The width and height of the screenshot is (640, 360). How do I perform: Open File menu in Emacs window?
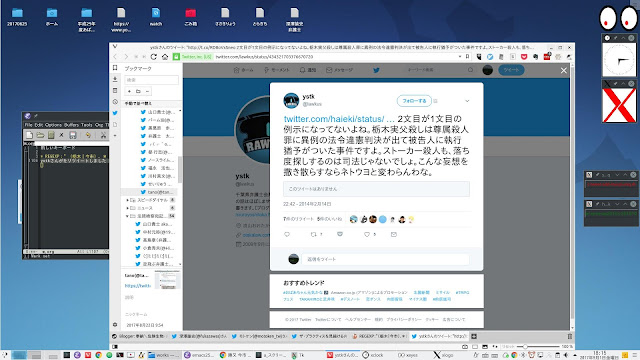28,125
